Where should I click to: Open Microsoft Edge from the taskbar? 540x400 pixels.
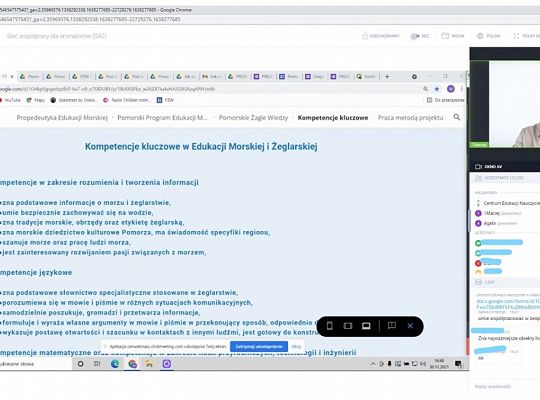(x=115, y=364)
